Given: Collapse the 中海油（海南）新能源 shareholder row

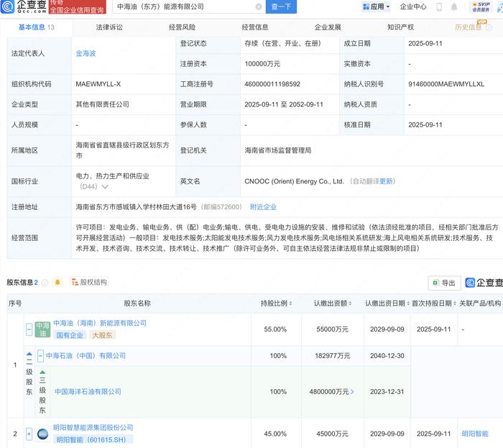Looking at the screenshot, I should [29, 329].
